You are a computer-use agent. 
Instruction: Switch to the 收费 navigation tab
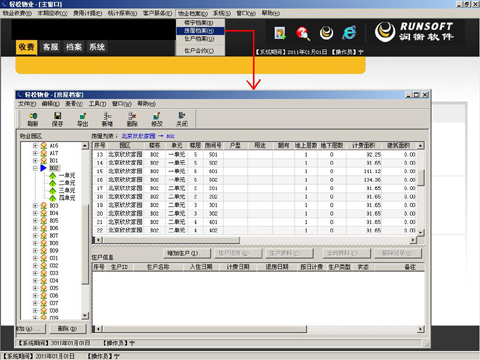pos(26,47)
